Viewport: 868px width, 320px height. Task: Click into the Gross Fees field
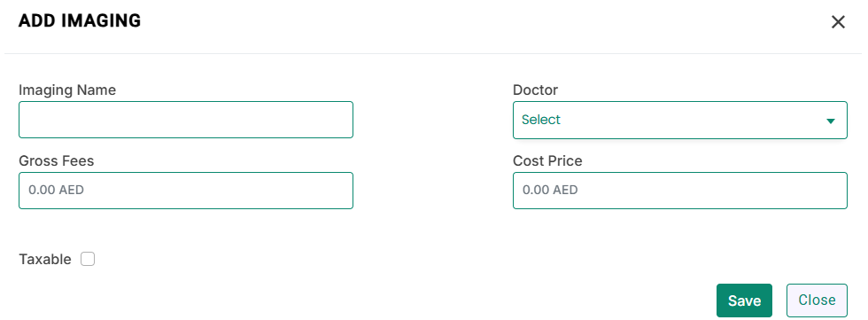[x=186, y=191]
